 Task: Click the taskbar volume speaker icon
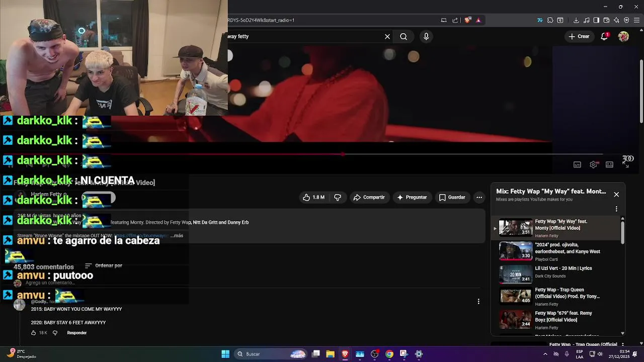coord(600,354)
